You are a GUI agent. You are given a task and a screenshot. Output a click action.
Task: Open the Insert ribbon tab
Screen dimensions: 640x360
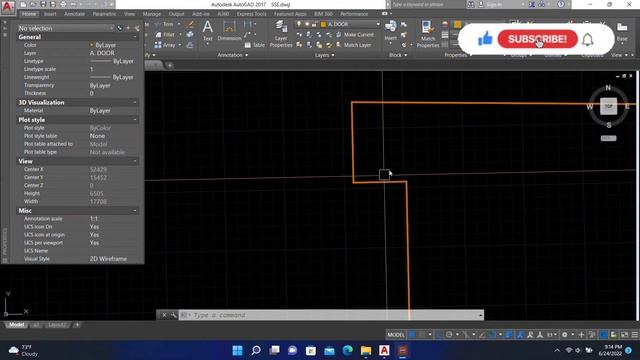50,14
